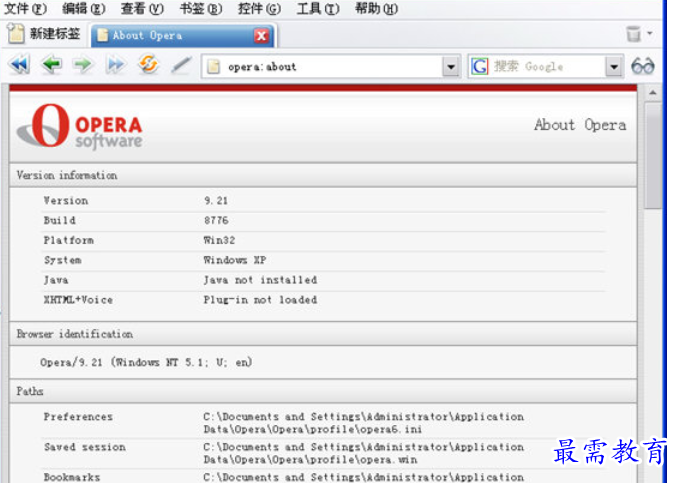The image size is (675, 483).
Task: Reload the page with the orange refresh icon
Action: pos(149,65)
